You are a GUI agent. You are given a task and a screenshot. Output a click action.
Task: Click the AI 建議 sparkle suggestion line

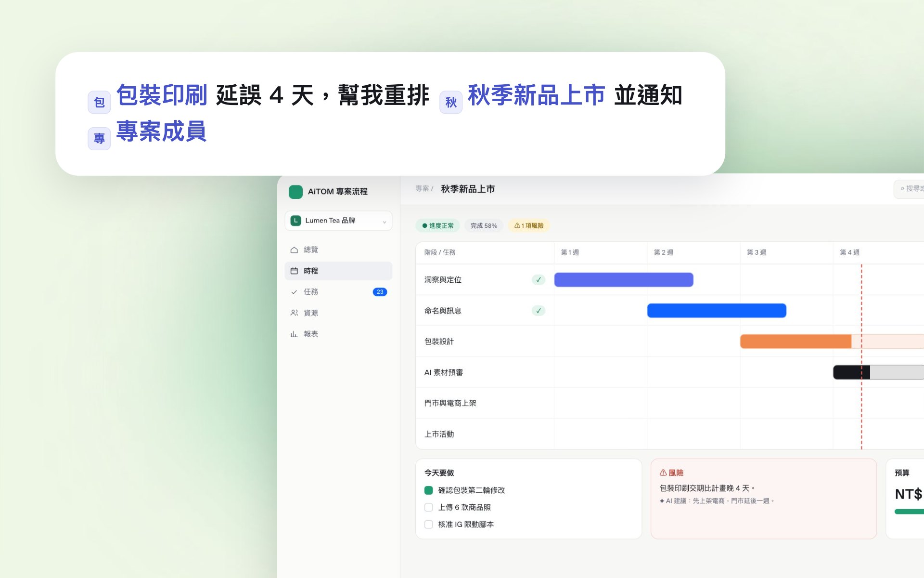pos(717,501)
